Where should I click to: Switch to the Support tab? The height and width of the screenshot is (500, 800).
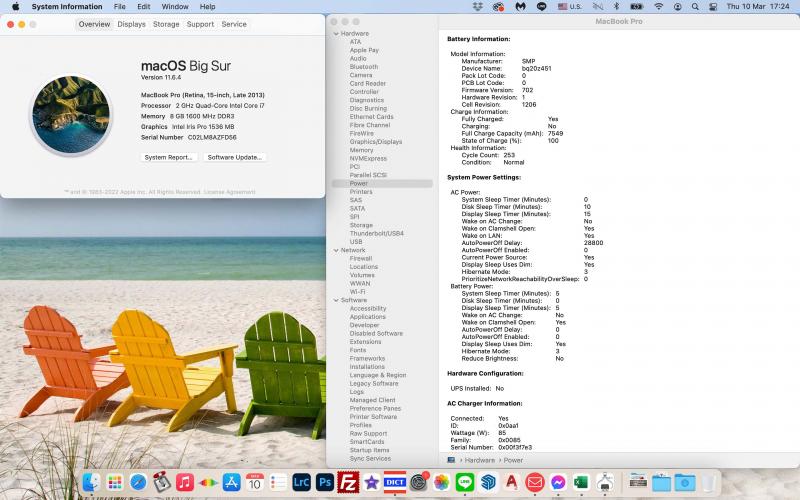pyautogui.click(x=200, y=24)
